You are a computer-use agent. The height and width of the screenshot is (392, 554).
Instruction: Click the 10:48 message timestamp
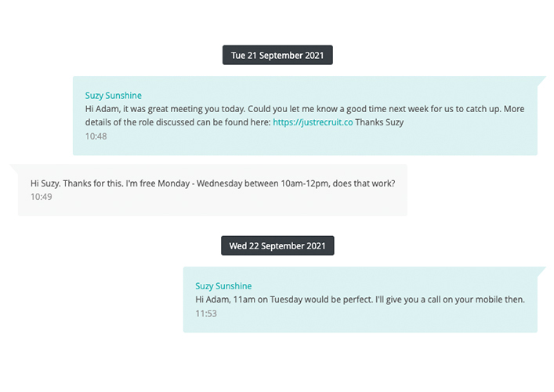click(x=96, y=136)
